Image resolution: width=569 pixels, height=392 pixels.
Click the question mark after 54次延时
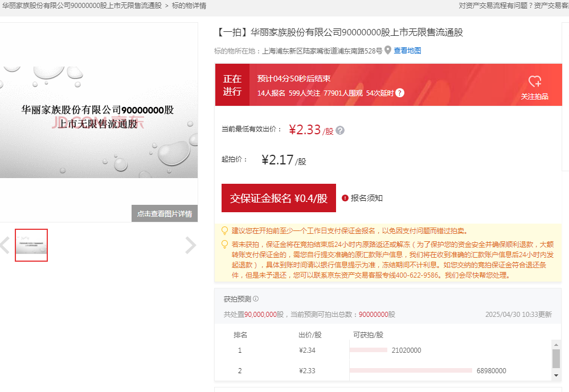pos(399,93)
